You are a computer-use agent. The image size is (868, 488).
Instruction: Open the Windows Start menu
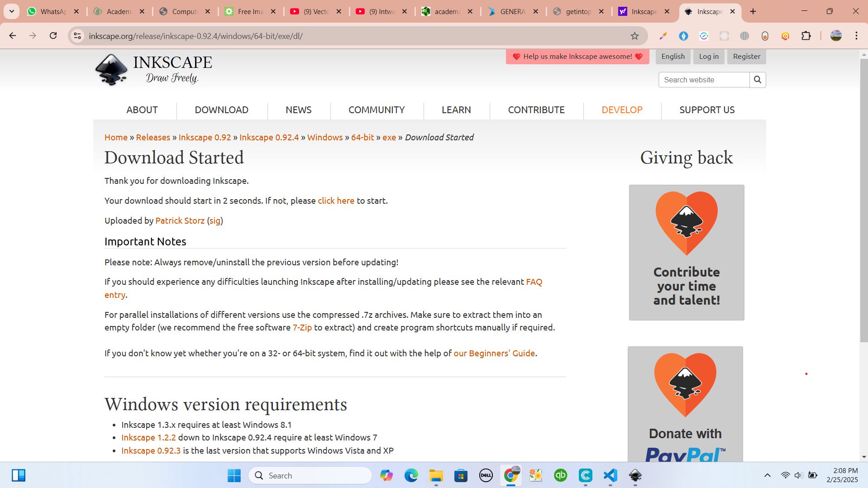pyautogui.click(x=234, y=475)
